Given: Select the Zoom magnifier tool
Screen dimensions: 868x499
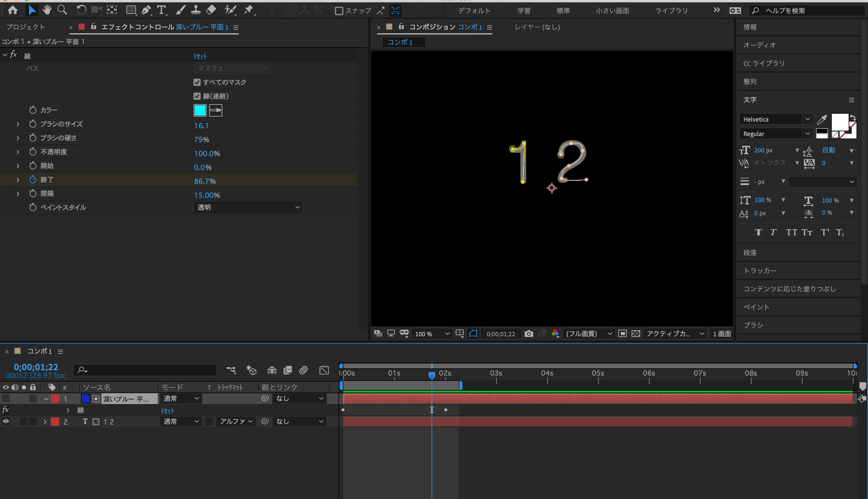Looking at the screenshot, I should (62, 10).
